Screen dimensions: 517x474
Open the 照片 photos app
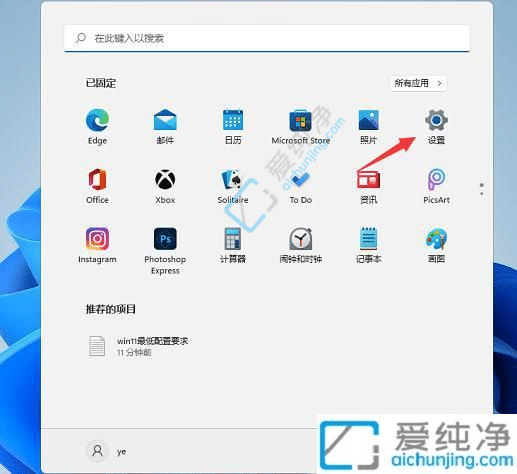368,127
